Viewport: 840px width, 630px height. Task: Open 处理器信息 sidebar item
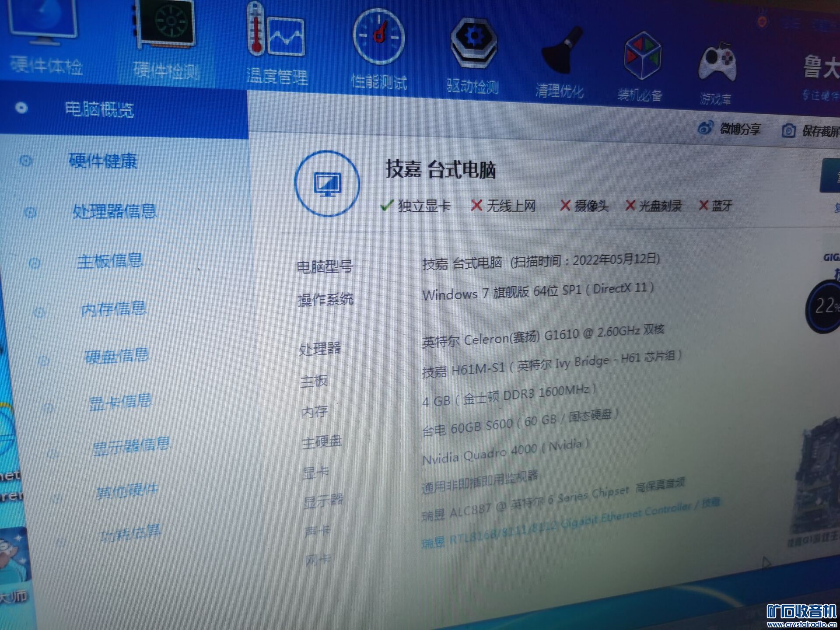coord(114,212)
